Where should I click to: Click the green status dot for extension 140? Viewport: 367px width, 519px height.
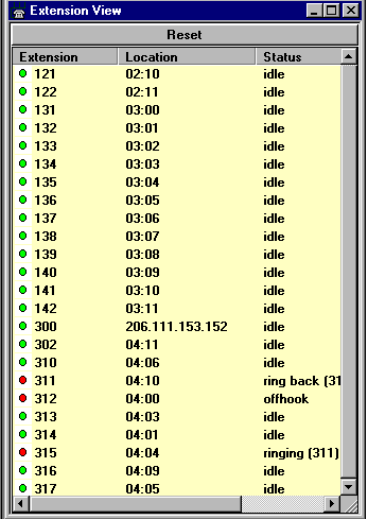point(23,271)
